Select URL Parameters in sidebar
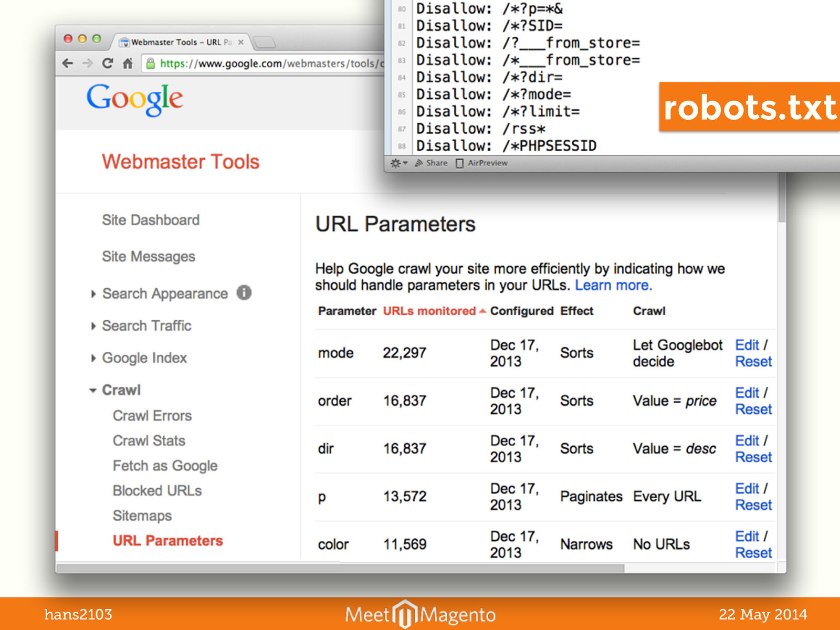The image size is (840, 630). coord(167,541)
